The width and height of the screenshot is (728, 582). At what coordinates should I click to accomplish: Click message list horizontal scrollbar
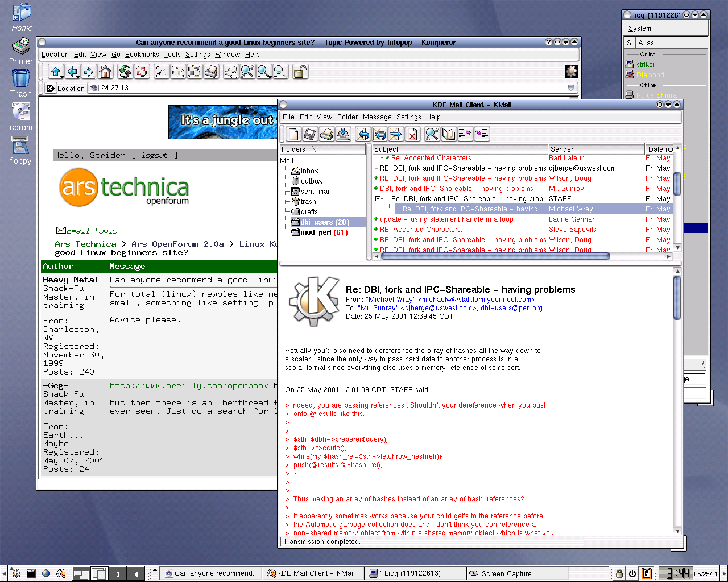[x=495, y=256]
